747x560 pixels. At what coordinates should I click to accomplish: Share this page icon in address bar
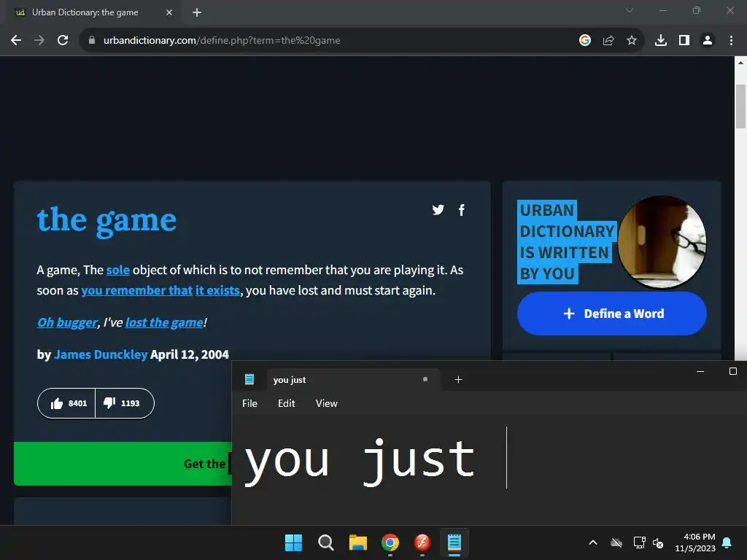pos(608,41)
